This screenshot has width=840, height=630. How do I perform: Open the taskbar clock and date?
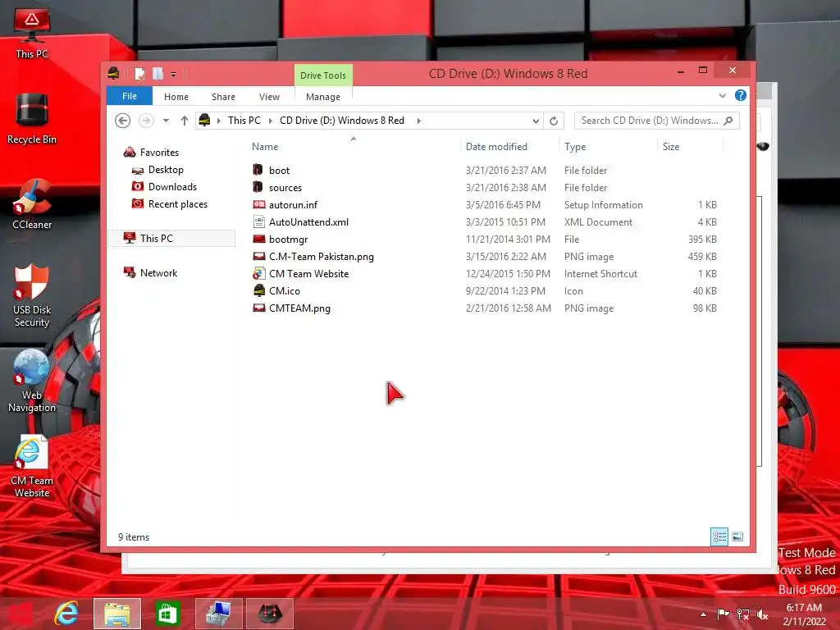click(804, 614)
